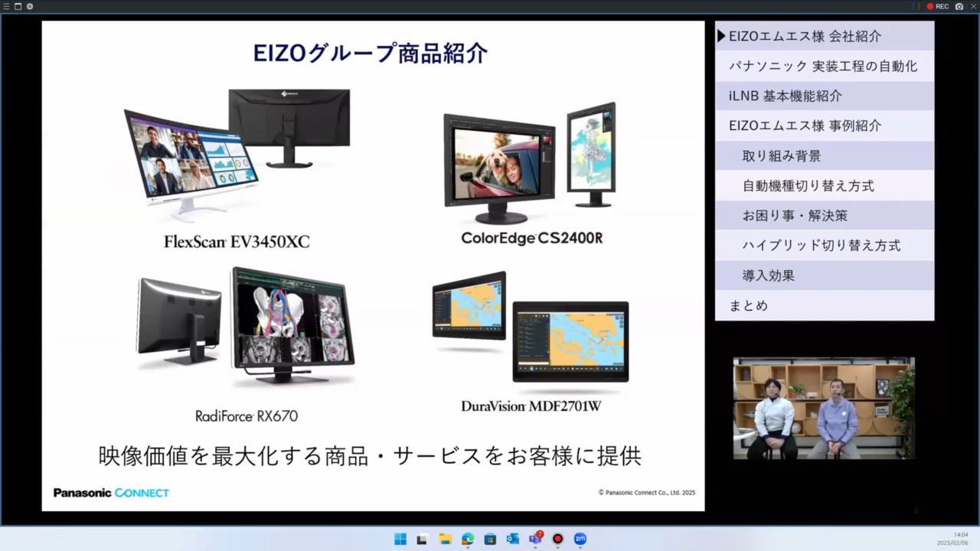Click the RadiForce RX670 monitor image

[245, 327]
